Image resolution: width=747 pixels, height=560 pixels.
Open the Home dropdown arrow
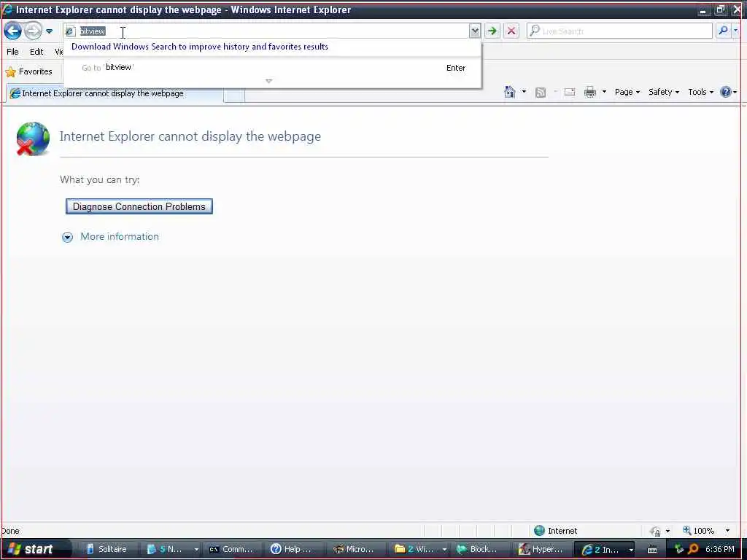524,91
